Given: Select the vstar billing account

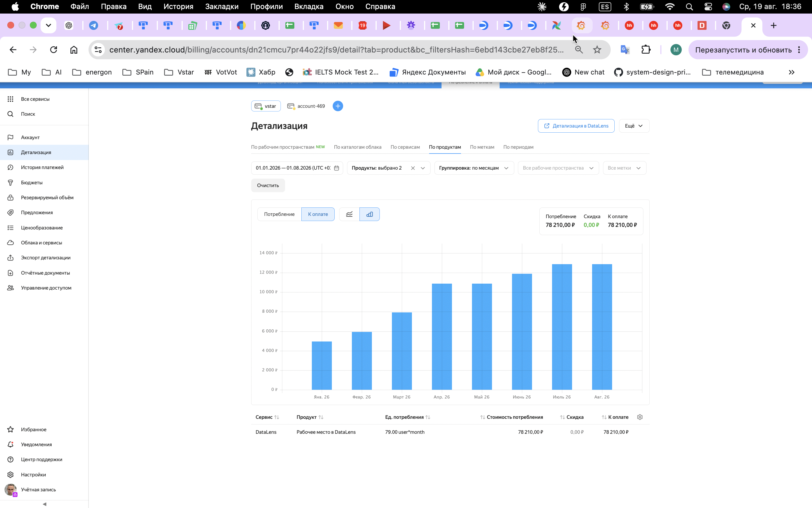Looking at the screenshot, I should 266,106.
